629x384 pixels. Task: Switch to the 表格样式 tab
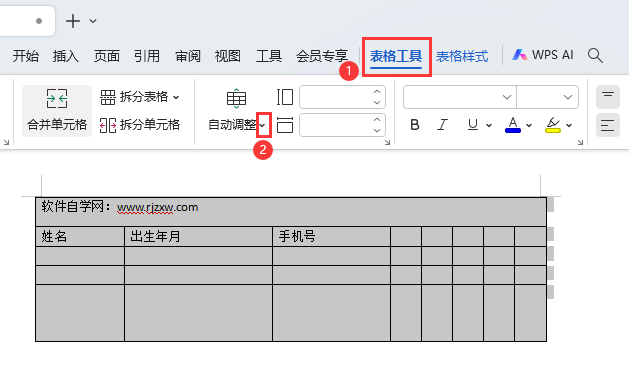pyautogui.click(x=462, y=56)
